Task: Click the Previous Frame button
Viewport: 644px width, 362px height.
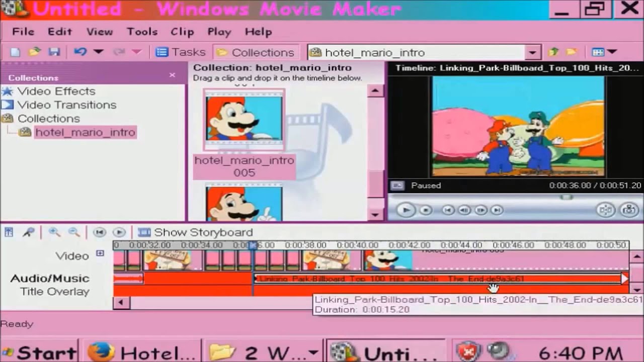Action: pyautogui.click(x=464, y=210)
